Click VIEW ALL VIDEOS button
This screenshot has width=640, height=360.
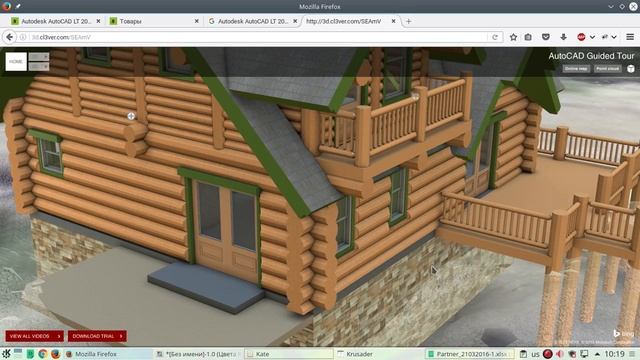point(35,336)
